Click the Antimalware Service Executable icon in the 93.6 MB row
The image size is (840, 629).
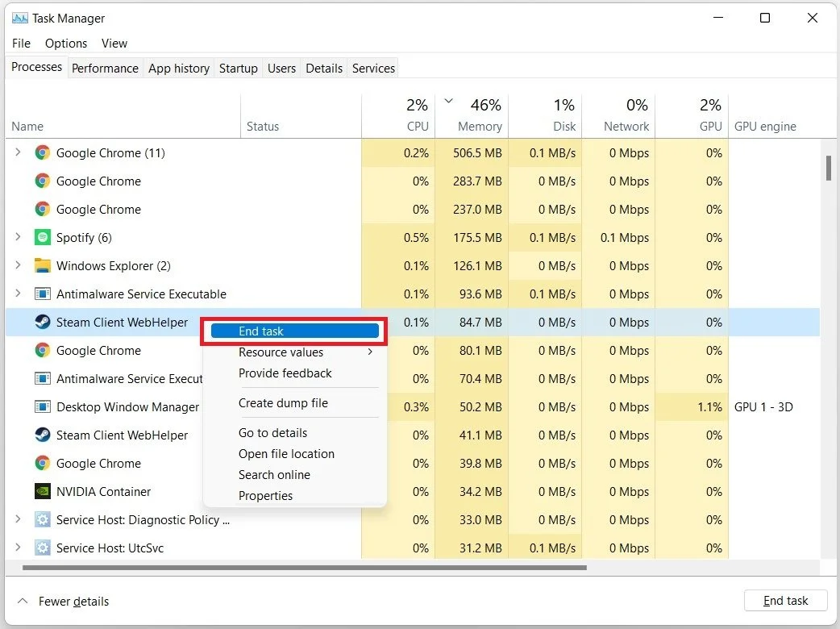click(x=42, y=294)
